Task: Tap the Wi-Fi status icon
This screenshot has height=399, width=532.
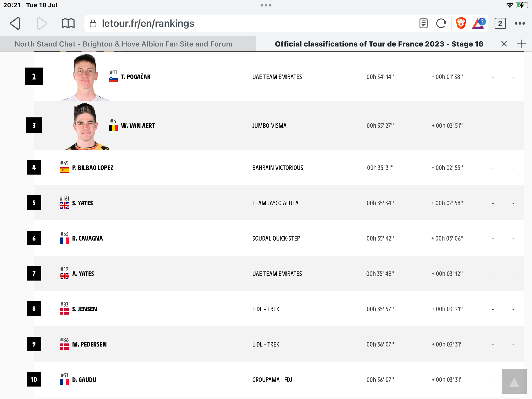Action: point(510,5)
